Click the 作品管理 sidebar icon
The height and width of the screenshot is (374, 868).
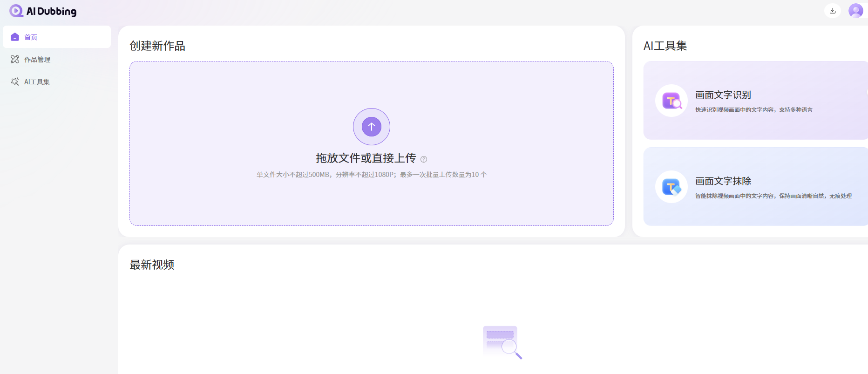(15, 59)
